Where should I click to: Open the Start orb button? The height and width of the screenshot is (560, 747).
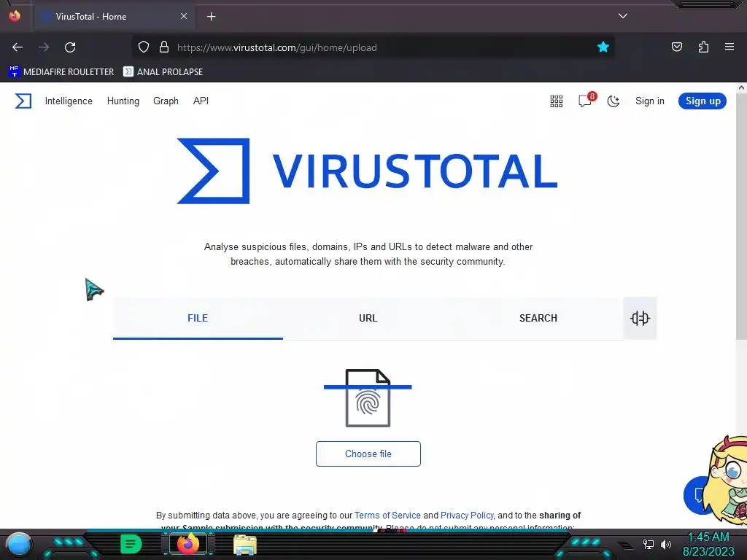pos(19,544)
